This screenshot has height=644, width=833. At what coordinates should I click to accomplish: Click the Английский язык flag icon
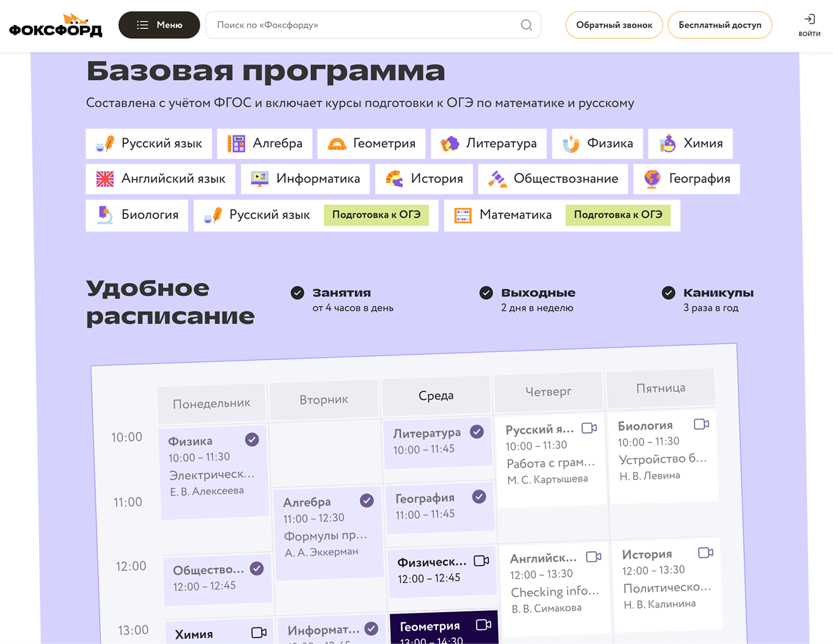tap(105, 179)
